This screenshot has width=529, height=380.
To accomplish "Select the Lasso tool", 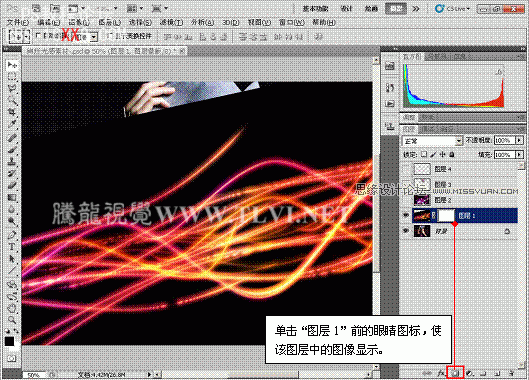I will click(x=12, y=89).
